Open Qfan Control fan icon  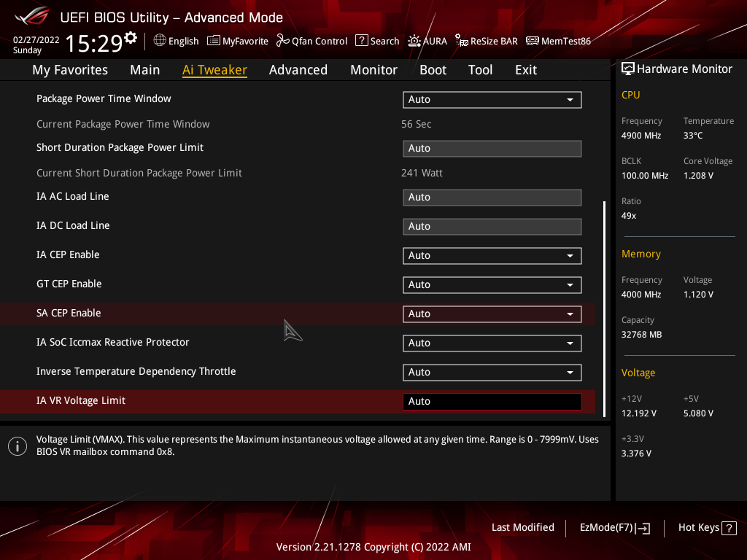(x=283, y=41)
